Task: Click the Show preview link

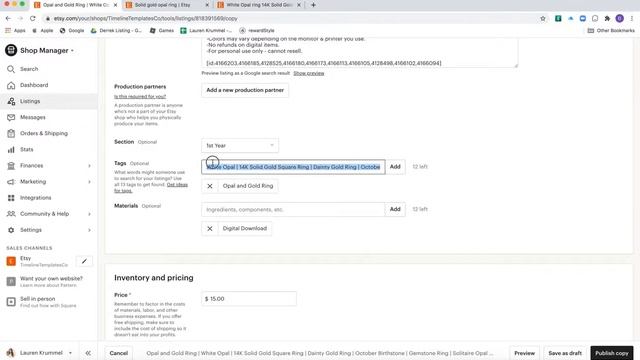Action: pos(309,73)
